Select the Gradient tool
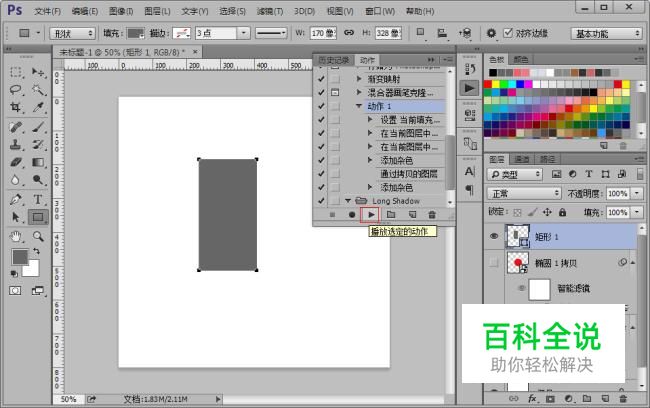 [38, 162]
